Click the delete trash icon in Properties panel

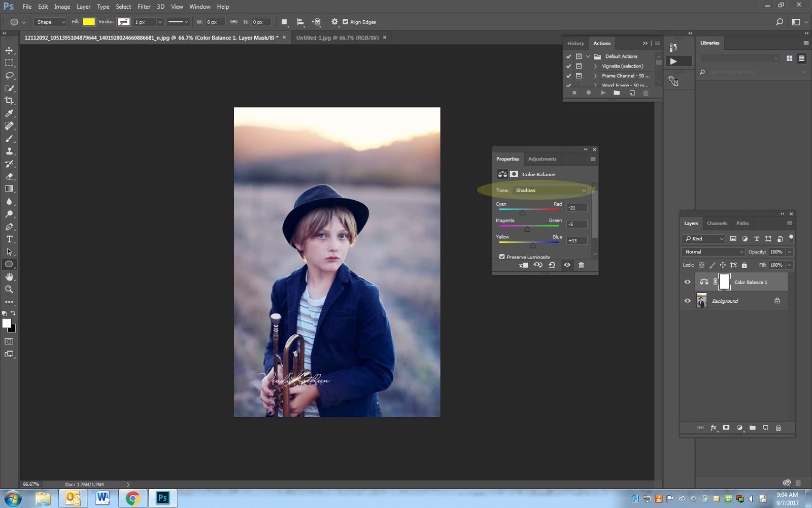click(582, 265)
